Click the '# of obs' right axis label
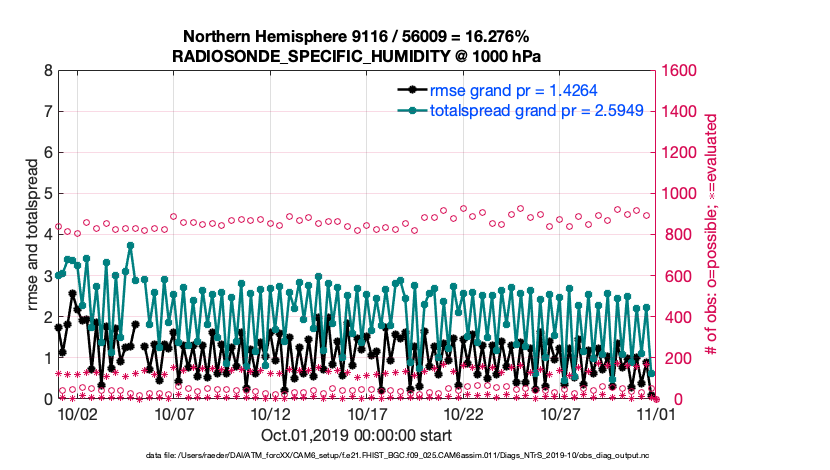The height and width of the screenshot is (470, 830). [x=713, y=235]
